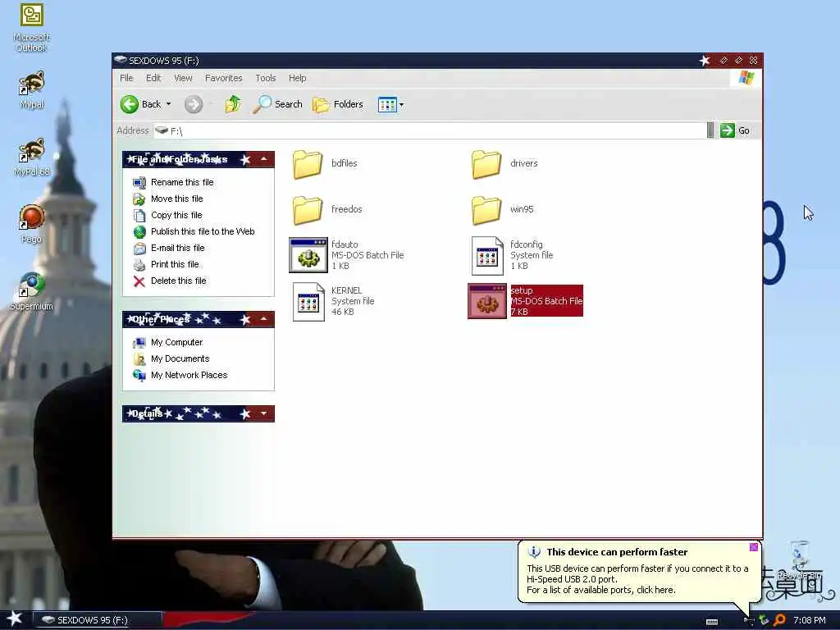Image resolution: width=840 pixels, height=630 pixels.
Task: Toggle the Folders pane
Action: (337, 104)
